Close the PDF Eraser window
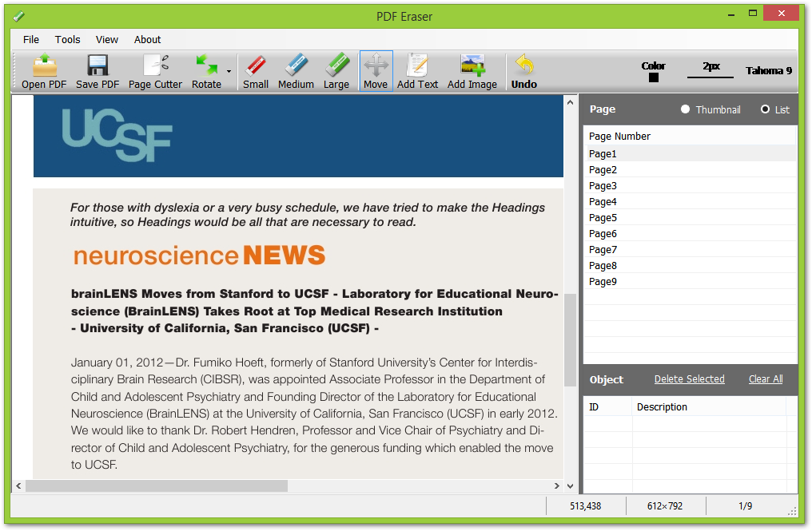The width and height of the screenshot is (812, 531). 782,14
